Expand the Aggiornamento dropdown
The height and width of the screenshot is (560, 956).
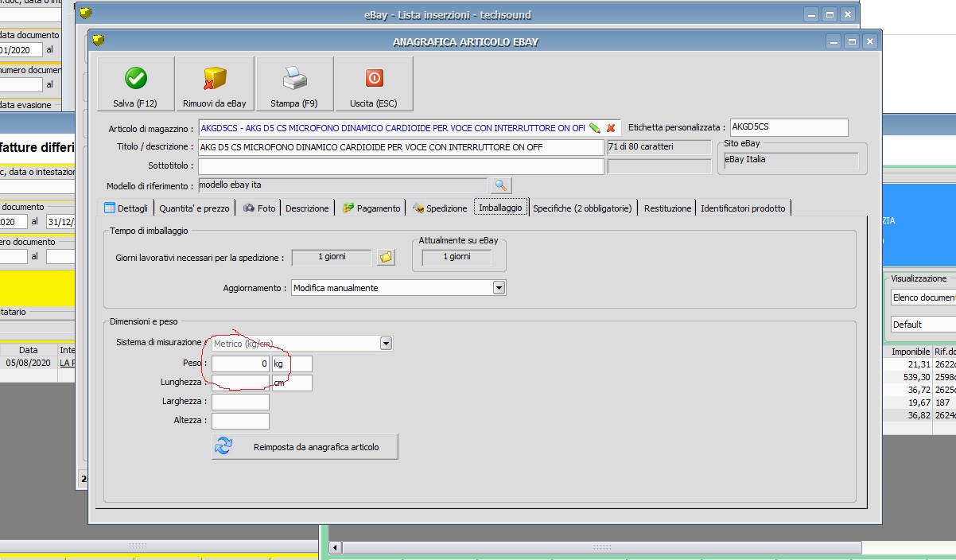[499, 287]
